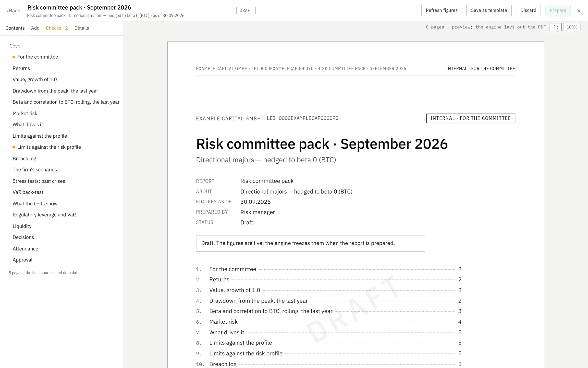Select 'What drives it' in sidebar

click(x=28, y=125)
